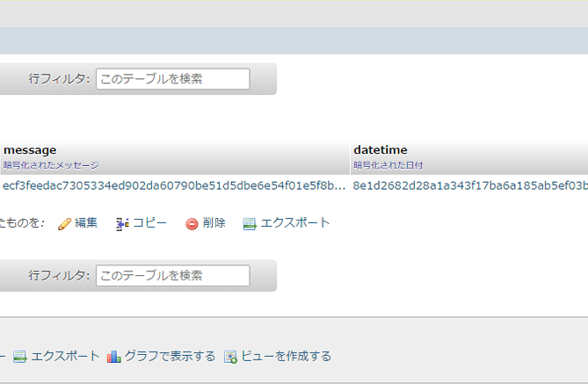The width and height of the screenshot is (588, 384).
Task: Sort by datetime column header
Action: tap(381, 150)
